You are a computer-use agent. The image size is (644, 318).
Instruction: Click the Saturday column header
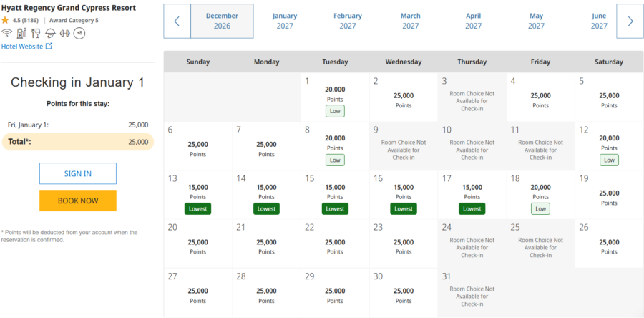tap(609, 62)
